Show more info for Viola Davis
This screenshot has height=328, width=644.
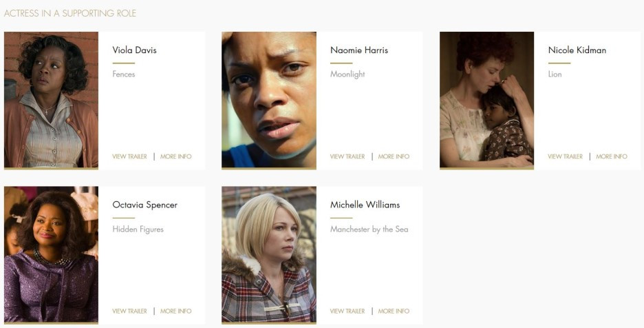(x=175, y=156)
